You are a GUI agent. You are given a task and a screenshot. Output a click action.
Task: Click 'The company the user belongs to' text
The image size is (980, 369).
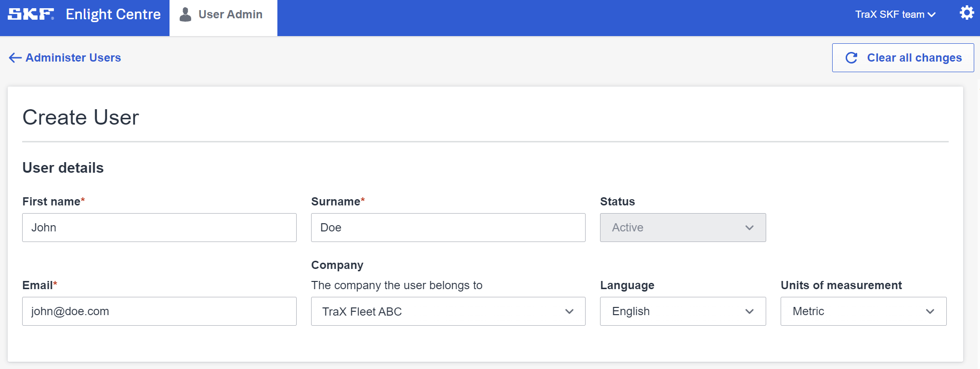click(397, 285)
